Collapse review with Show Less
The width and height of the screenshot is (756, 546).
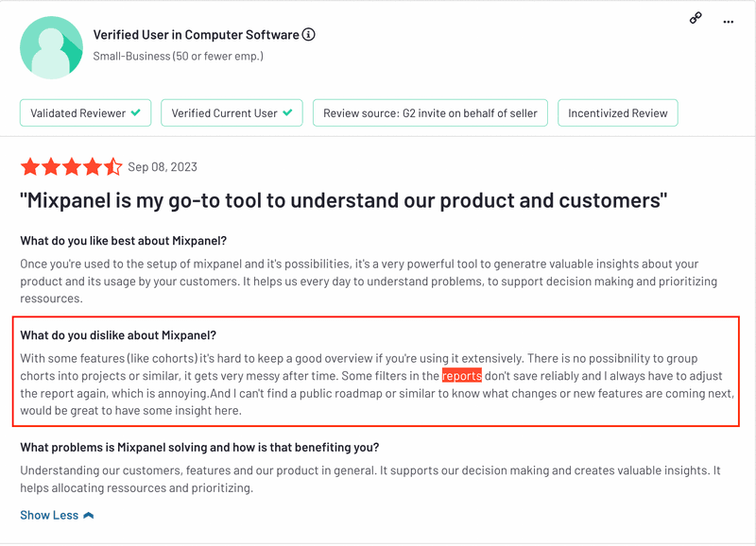tap(49, 516)
